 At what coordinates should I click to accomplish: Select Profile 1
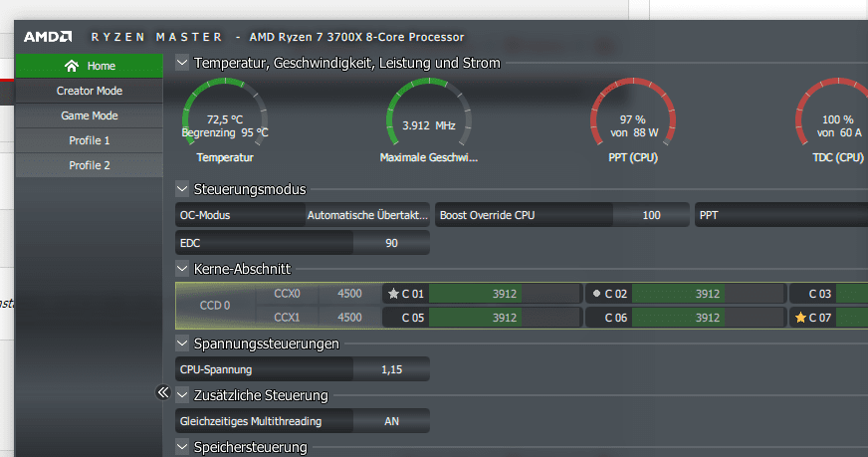(90, 140)
